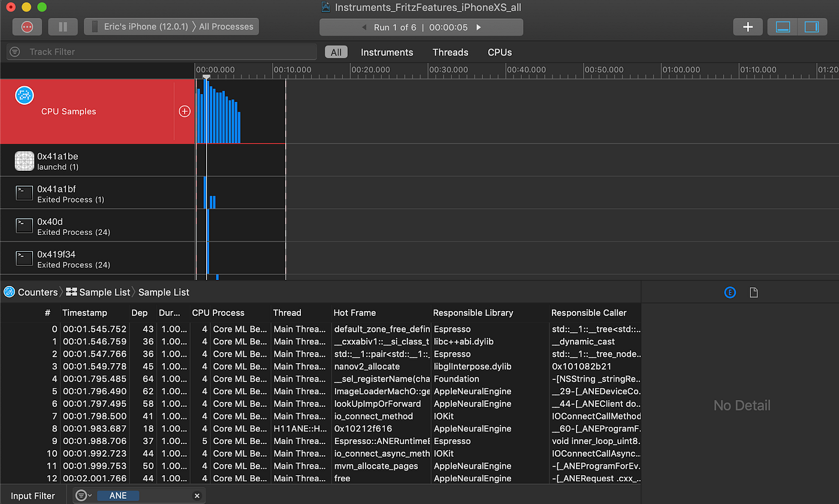Click the document icon next to the E icon
The width and height of the screenshot is (839, 504).
753,292
